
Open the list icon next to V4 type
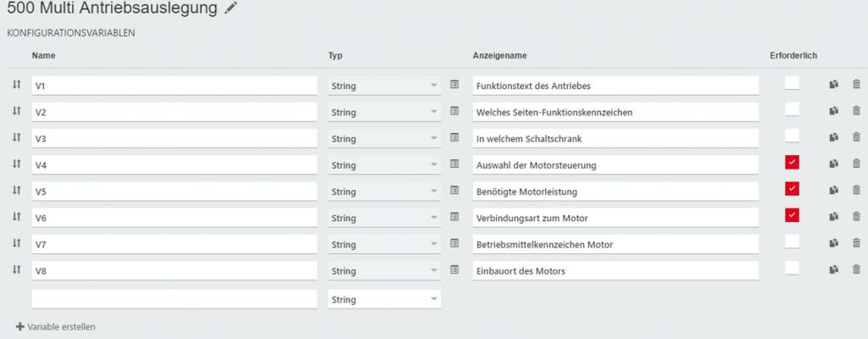coord(454,164)
